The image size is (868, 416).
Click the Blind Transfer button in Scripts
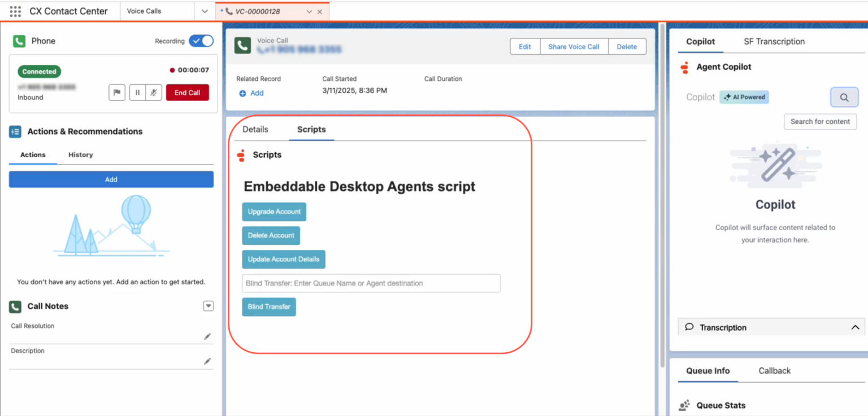pos(268,306)
